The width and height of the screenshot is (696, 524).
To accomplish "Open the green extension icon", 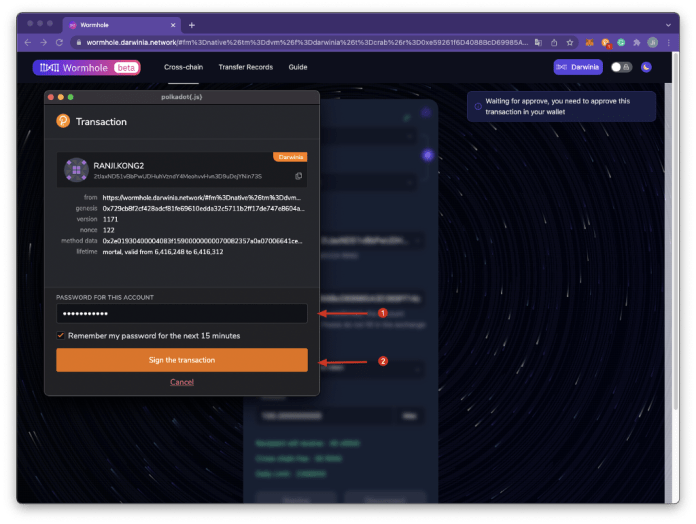I will (x=621, y=43).
